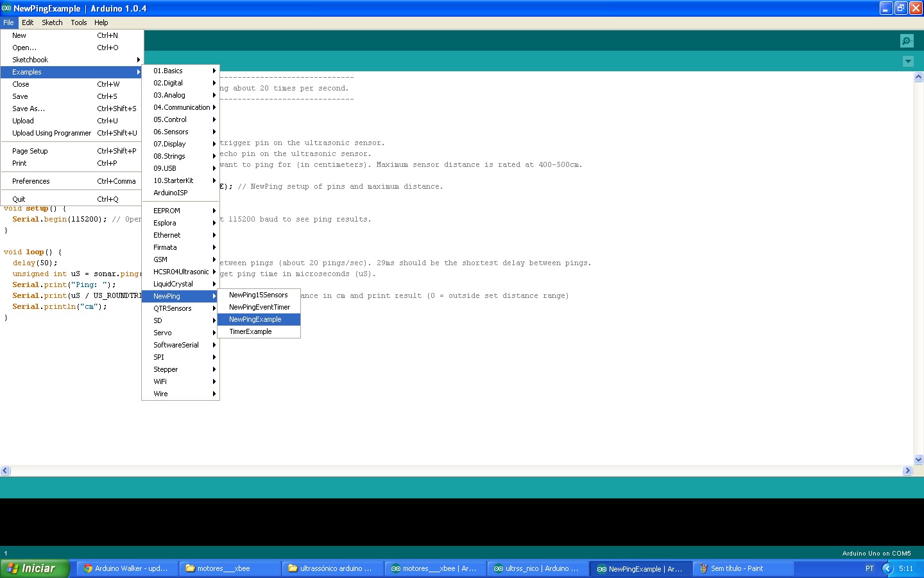
Task: Expand QTRSensors library examples
Action: point(180,308)
